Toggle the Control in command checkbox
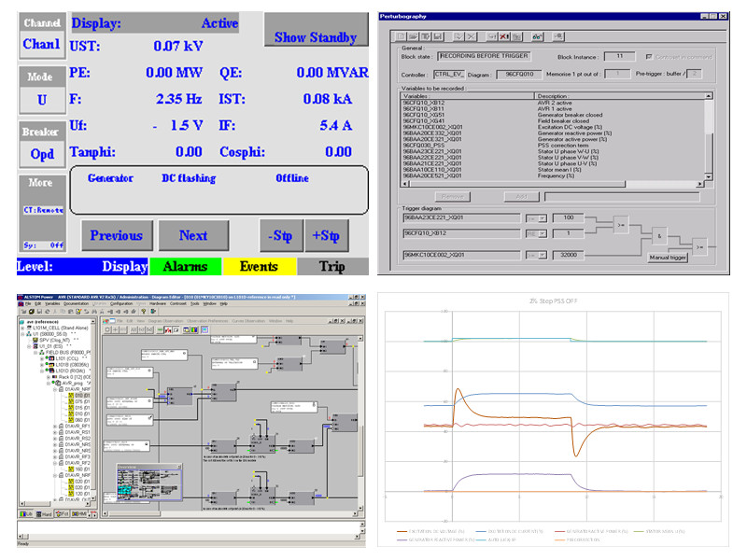This screenshot has height=560, width=747. 651,57
